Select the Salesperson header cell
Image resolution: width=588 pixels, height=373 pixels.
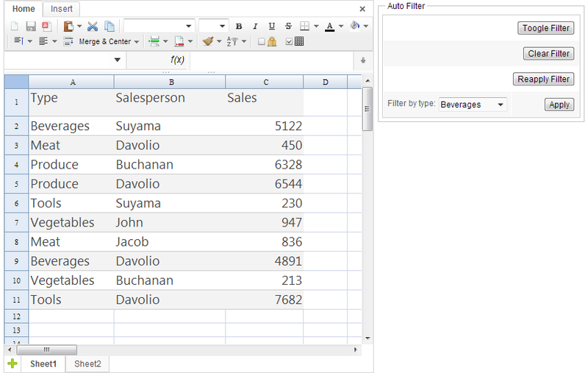(170, 102)
